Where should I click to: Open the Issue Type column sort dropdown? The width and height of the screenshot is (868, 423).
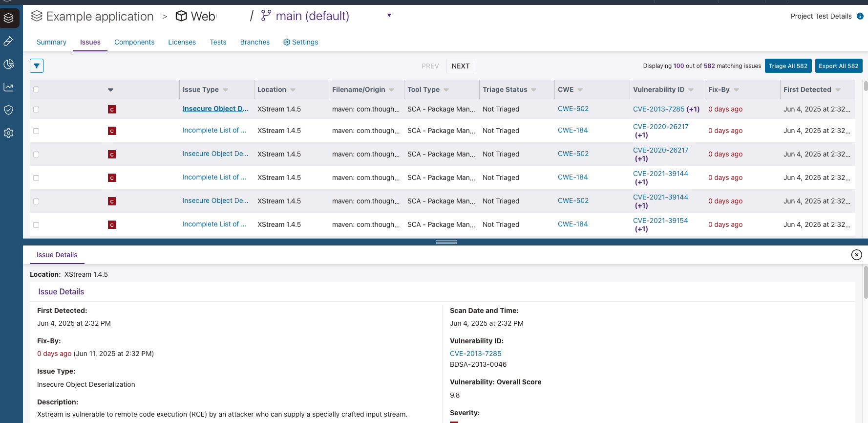point(226,90)
